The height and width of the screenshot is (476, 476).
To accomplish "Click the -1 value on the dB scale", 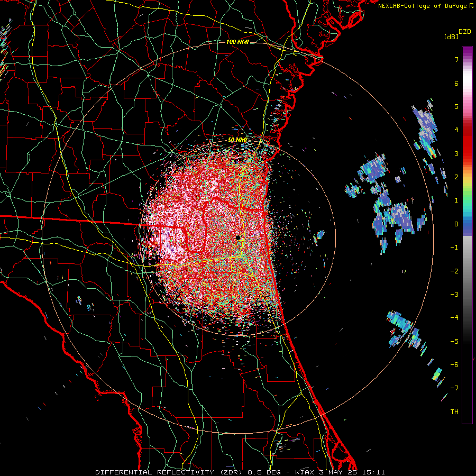I will pyautogui.click(x=454, y=248).
